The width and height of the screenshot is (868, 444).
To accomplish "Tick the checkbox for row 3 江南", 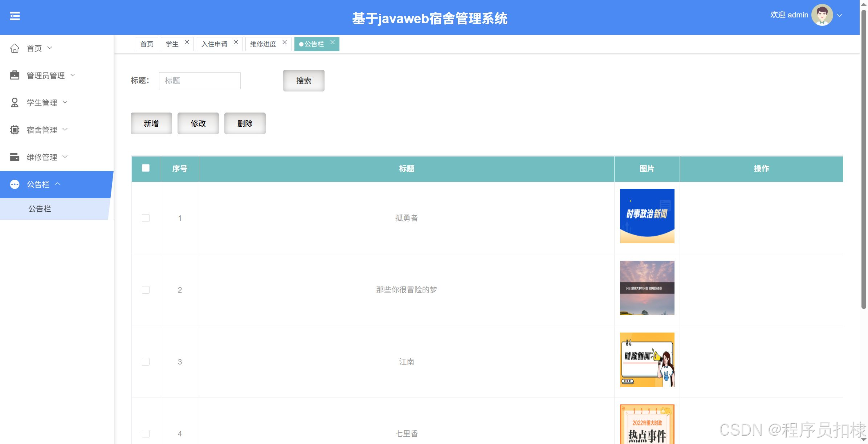I will (x=146, y=362).
